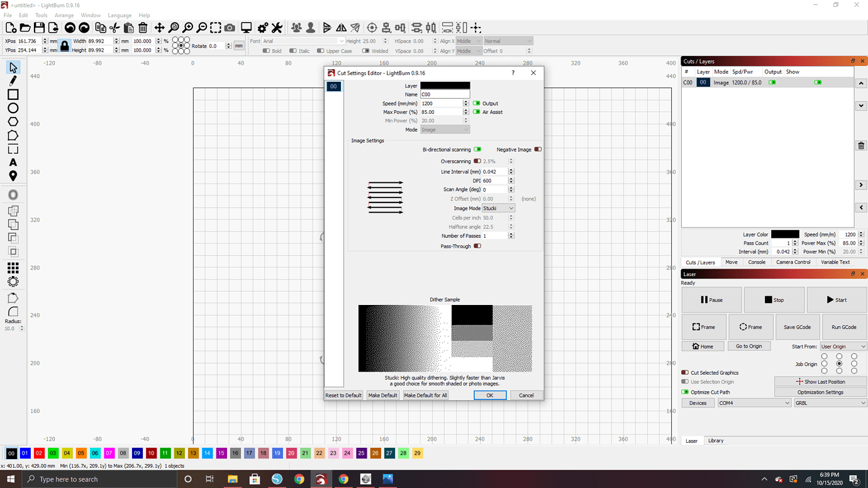Viewport: 868px width, 488px height.
Task: Select the Ellipse drawing tool
Action: pyautogui.click(x=13, y=108)
